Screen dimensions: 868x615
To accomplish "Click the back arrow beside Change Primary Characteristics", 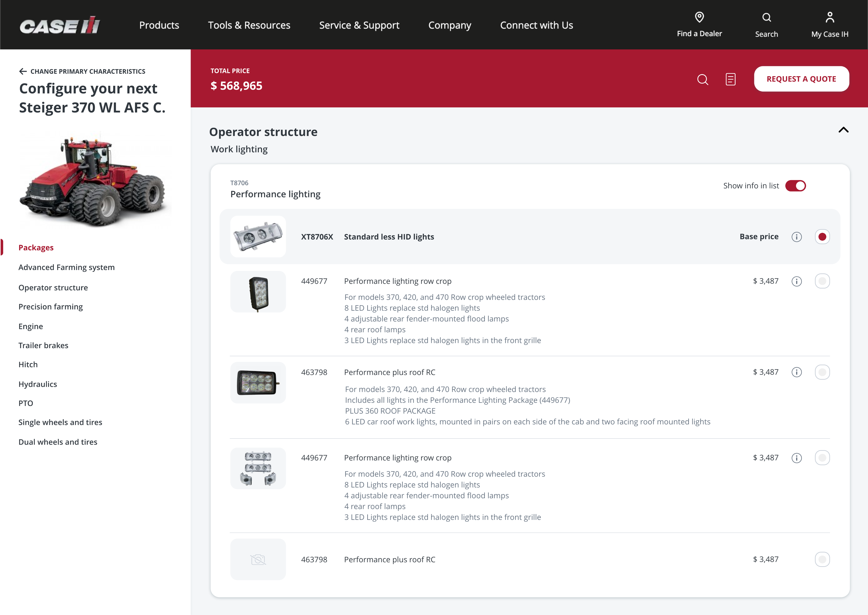I will [x=23, y=71].
